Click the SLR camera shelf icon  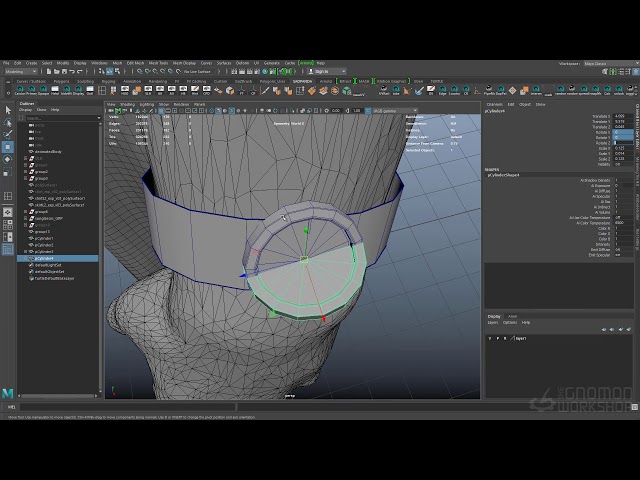tap(148, 90)
